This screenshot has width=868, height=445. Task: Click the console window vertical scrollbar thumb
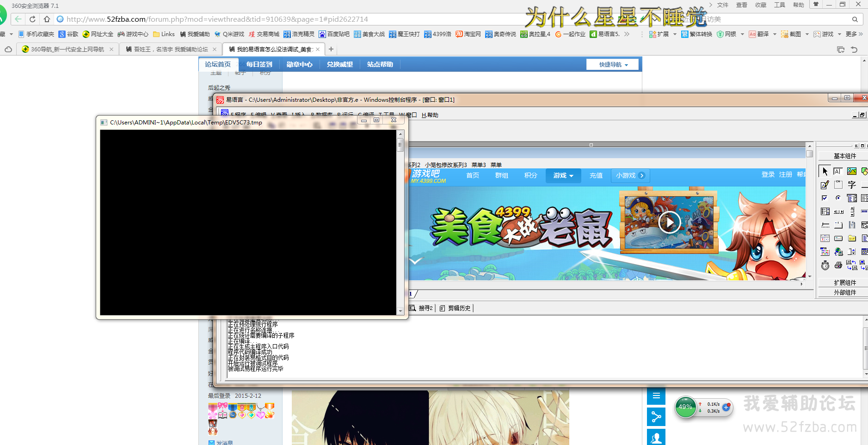[400, 145]
